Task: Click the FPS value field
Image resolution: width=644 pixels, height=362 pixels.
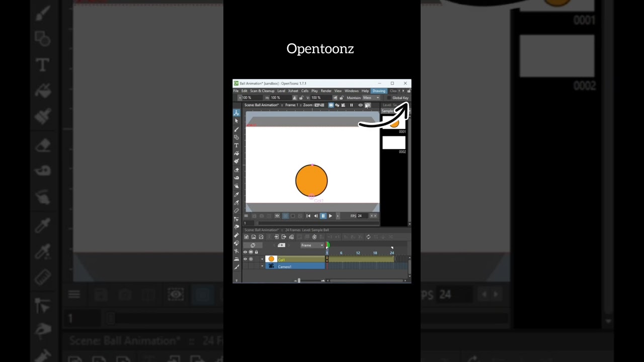Action: click(x=362, y=216)
